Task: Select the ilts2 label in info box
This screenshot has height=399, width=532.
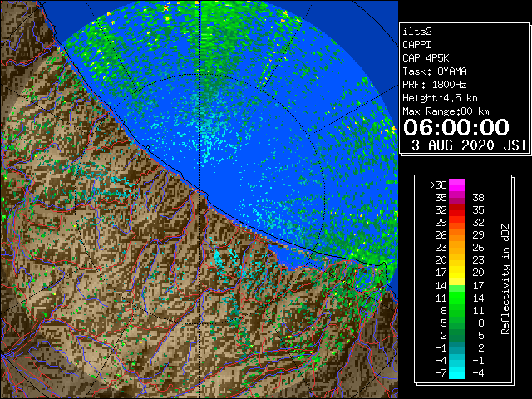Action: [x=417, y=32]
